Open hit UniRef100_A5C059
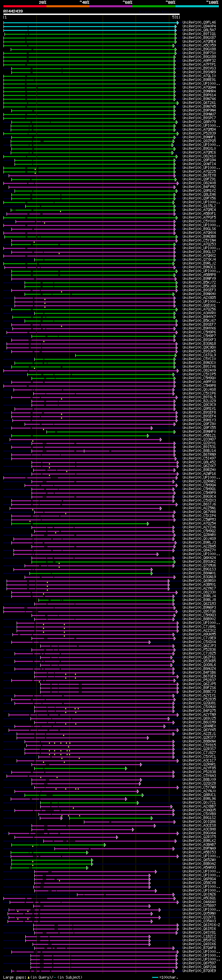Screen dimensions: 222x980 click(x=199, y=45)
